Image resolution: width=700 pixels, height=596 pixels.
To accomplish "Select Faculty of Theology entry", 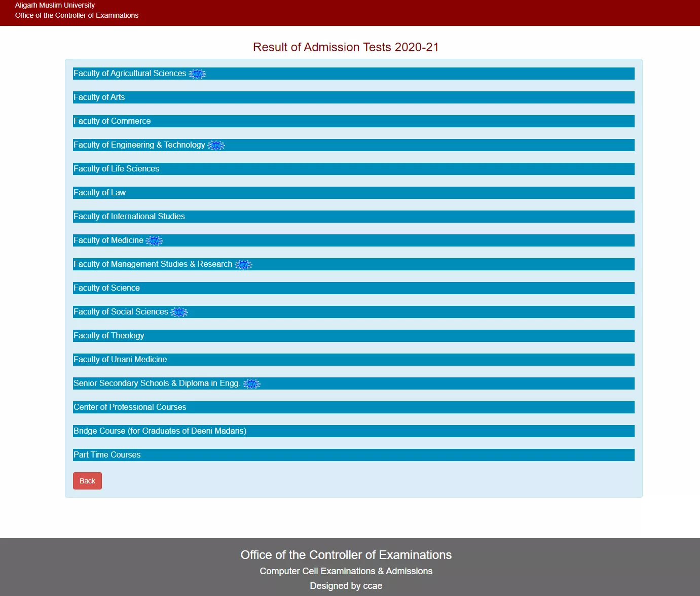I will click(109, 336).
